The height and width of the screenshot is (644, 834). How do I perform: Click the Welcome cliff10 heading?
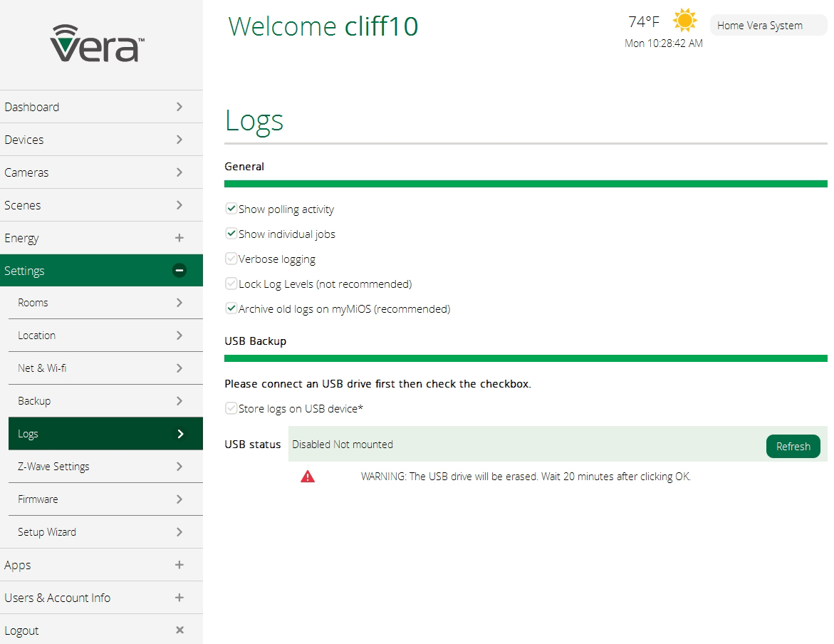pyautogui.click(x=323, y=26)
